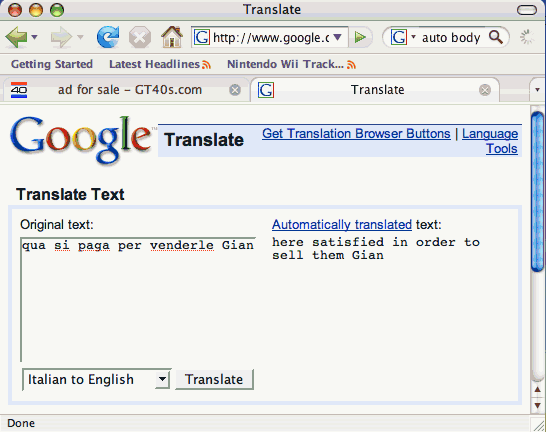
Task: Click the vertical scrollbar thumb
Action: [538, 191]
